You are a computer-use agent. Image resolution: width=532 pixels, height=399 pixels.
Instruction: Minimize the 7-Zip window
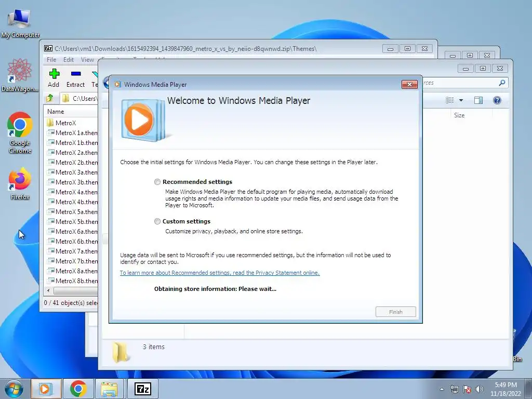click(x=390, y=49)
